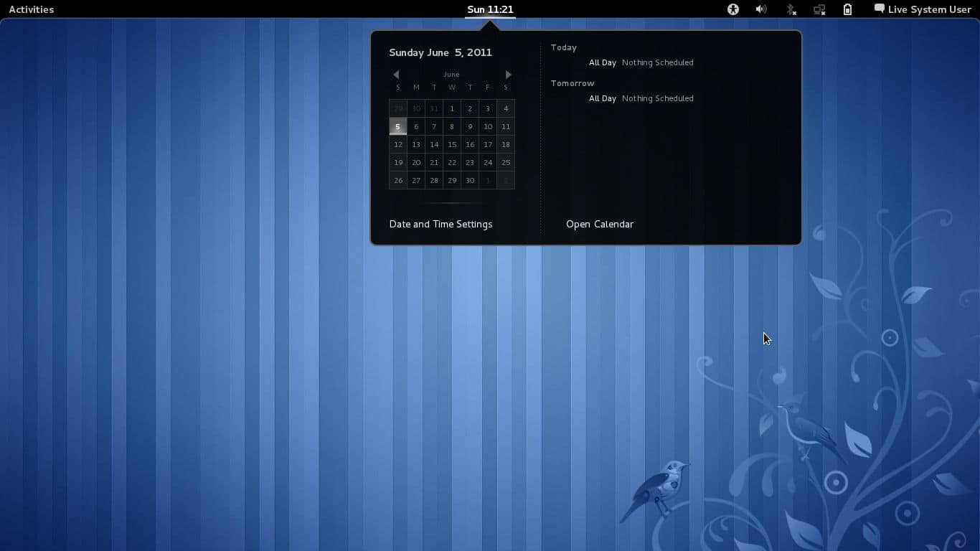Open the battery status icon
The height and width of the screenshot is (551, 980).
point(847,9)
